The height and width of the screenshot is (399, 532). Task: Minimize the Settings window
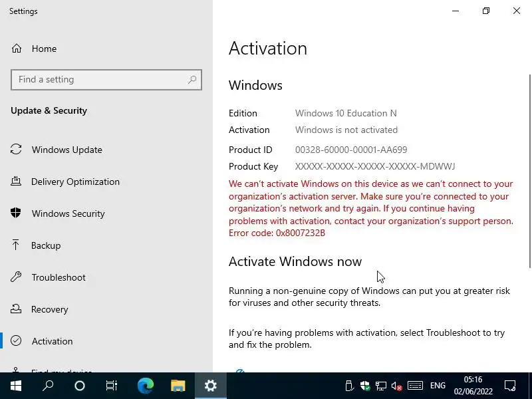(456, 11)
